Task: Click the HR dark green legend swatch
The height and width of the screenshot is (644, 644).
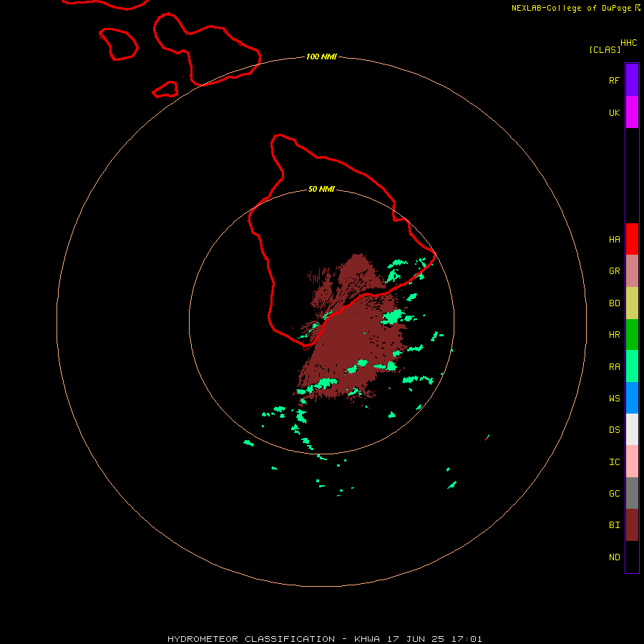Action: coord(632,334)
